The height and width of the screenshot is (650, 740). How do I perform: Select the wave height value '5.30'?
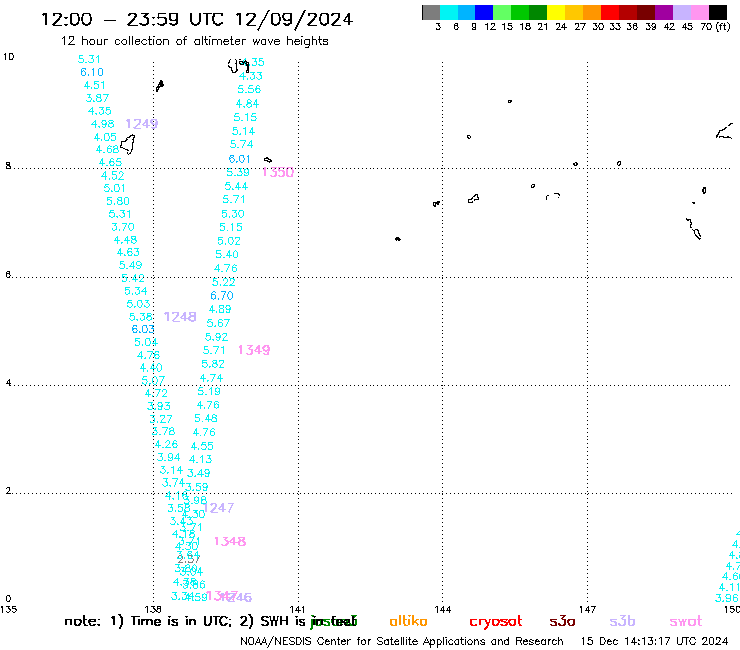coord(233,214)
